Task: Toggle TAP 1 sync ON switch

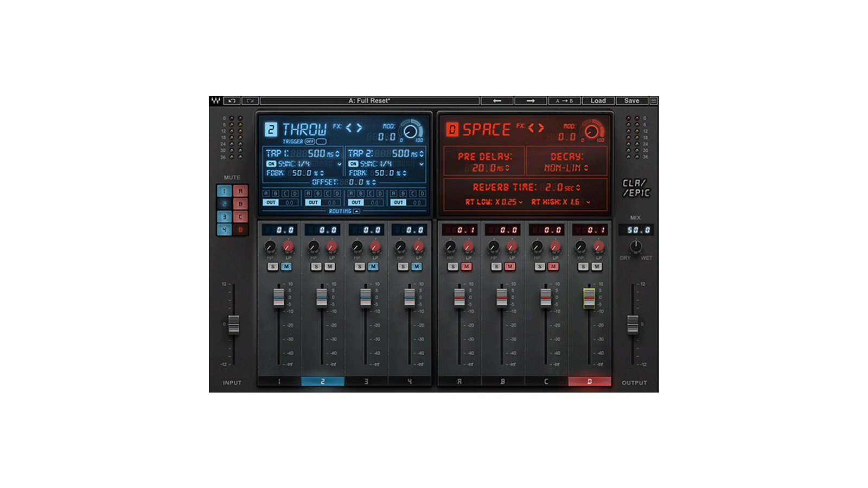Action: tap(271, 164)
